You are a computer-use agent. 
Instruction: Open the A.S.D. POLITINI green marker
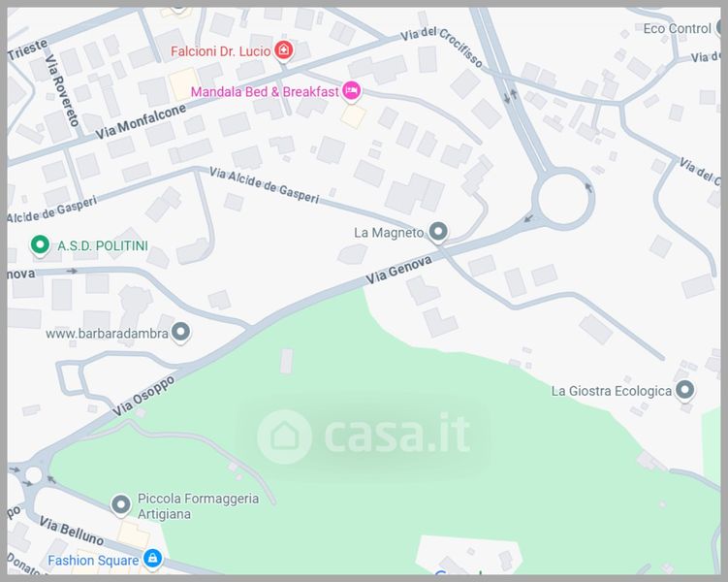point(40,244)
